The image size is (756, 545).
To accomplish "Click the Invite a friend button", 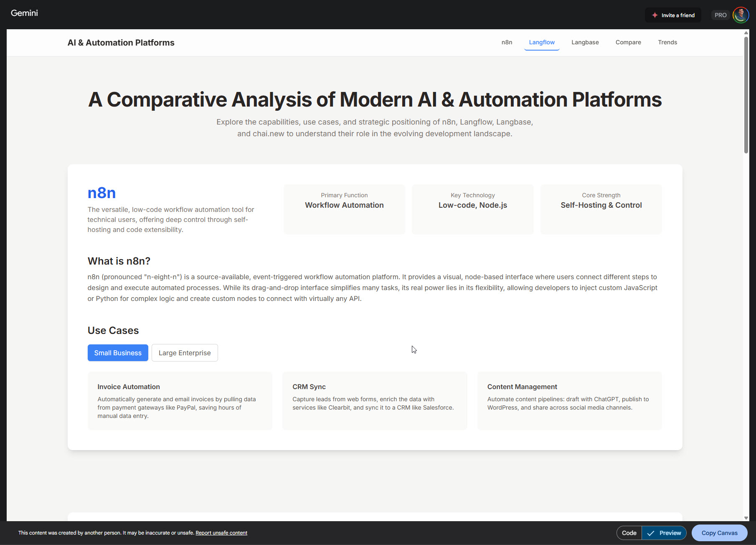I will coord(673,15).
